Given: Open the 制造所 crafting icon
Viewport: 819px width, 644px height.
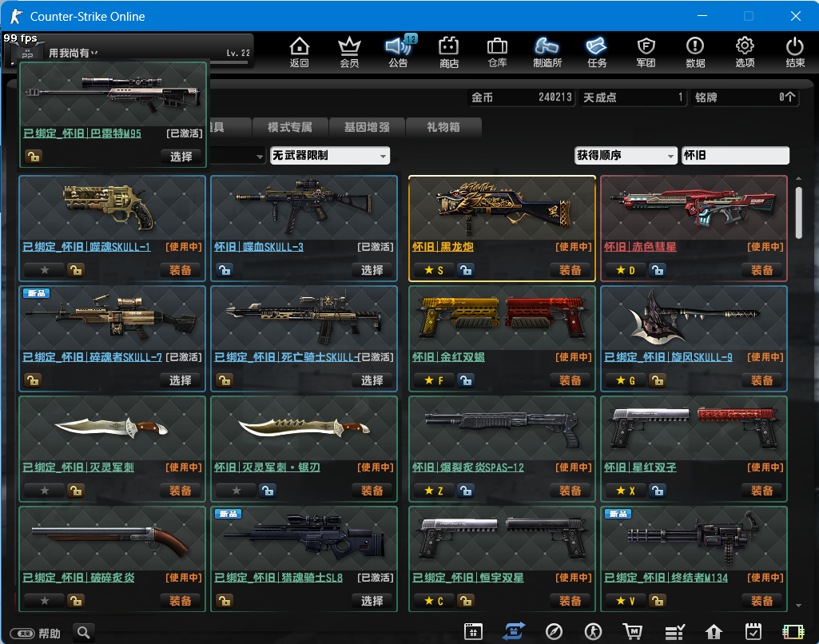Looking at the screenshot, I should pos(547,52).
